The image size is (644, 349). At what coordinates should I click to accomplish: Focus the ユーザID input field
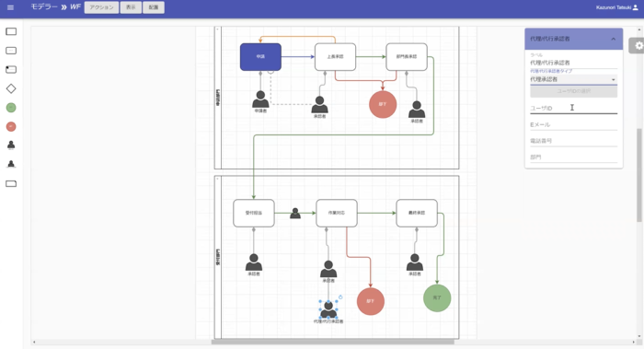(573, 108)
